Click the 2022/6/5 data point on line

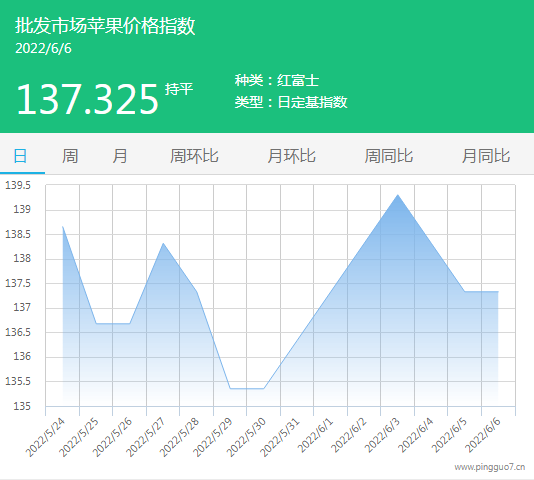(x=465, y=292)
